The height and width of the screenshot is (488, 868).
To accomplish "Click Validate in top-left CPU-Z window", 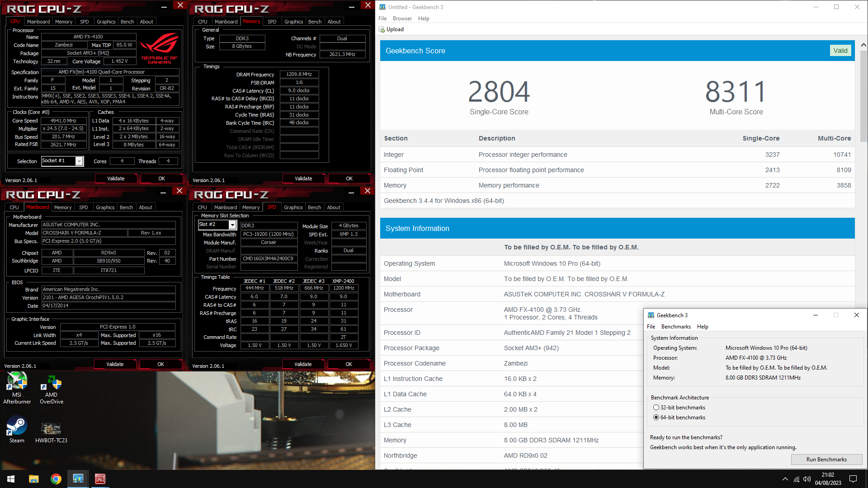I will [116, 178].
